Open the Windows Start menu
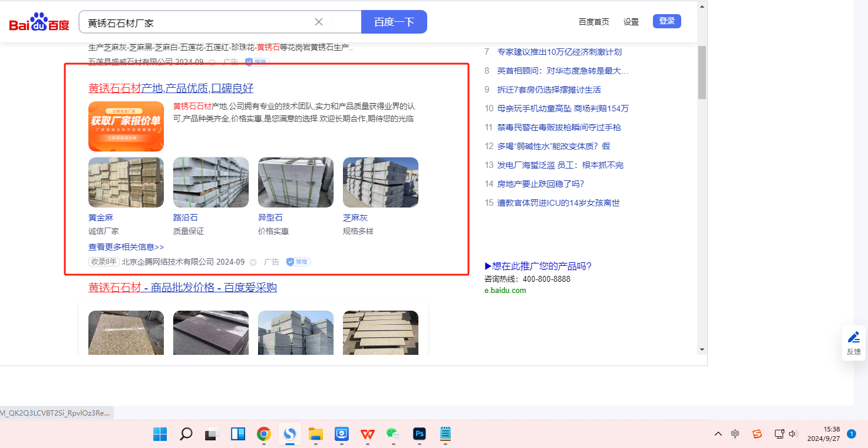868x448 pixels. tap(160, 434)
